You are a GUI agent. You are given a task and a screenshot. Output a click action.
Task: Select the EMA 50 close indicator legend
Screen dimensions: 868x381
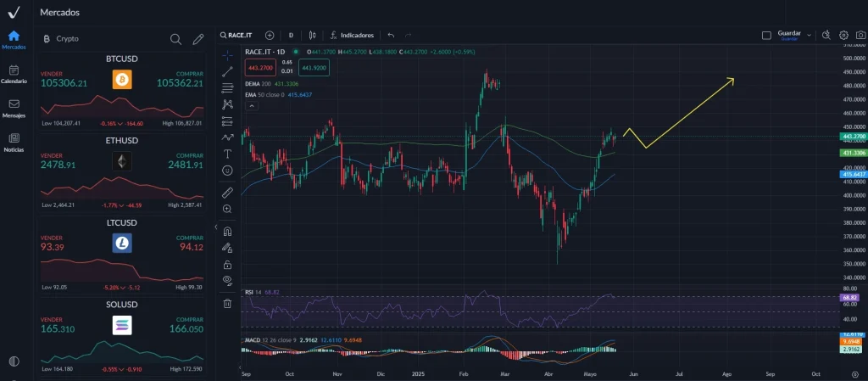[x=278, y=95]
